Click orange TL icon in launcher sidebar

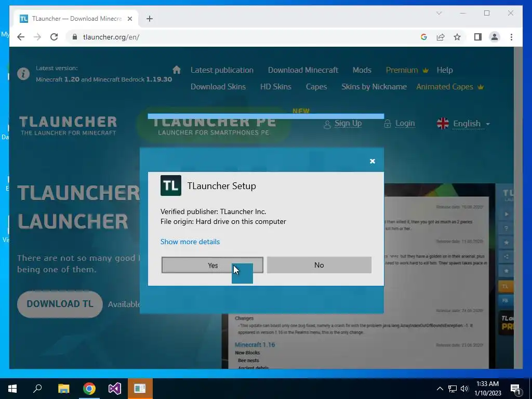505,286
